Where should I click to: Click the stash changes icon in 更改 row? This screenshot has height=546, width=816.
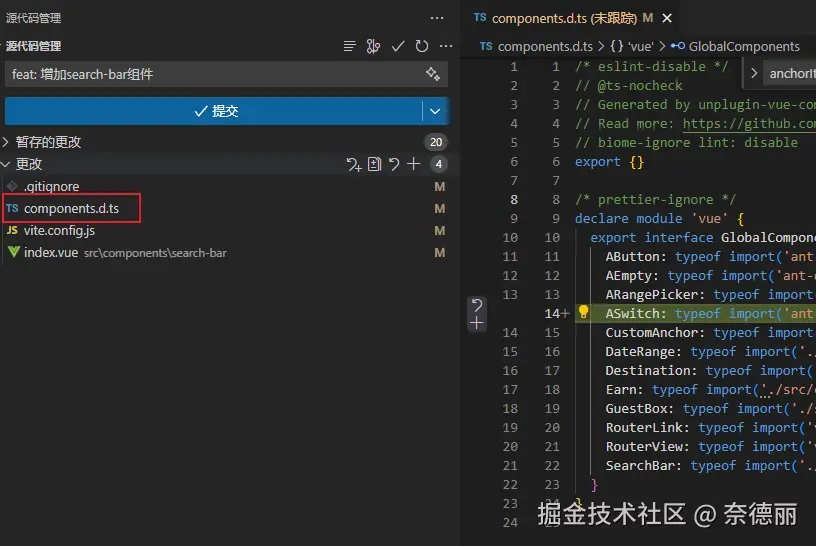[x=354, y=164]
